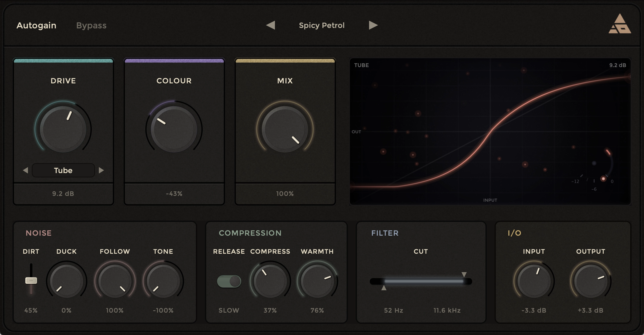
Task: Click the +3.3 dB output value
Action: 590,310
